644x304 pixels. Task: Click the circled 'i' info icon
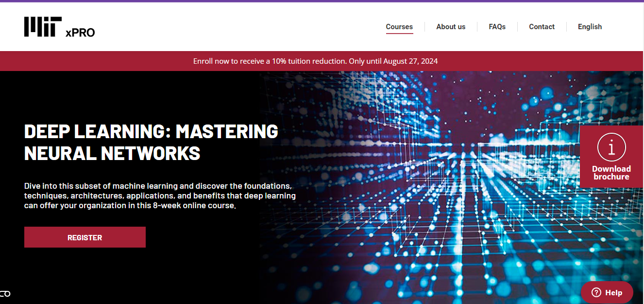coord(611,147)
